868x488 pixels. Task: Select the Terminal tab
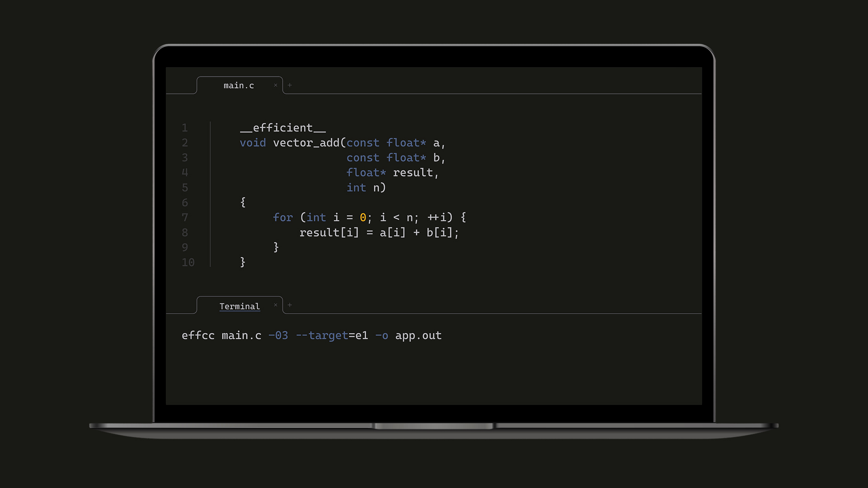(240, 306)
